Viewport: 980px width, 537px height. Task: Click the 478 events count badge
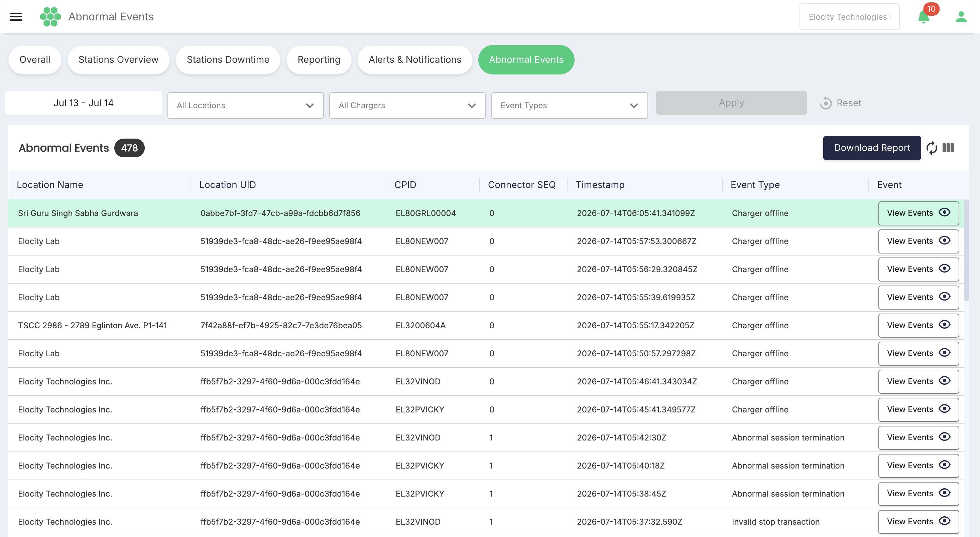(129, 148)
